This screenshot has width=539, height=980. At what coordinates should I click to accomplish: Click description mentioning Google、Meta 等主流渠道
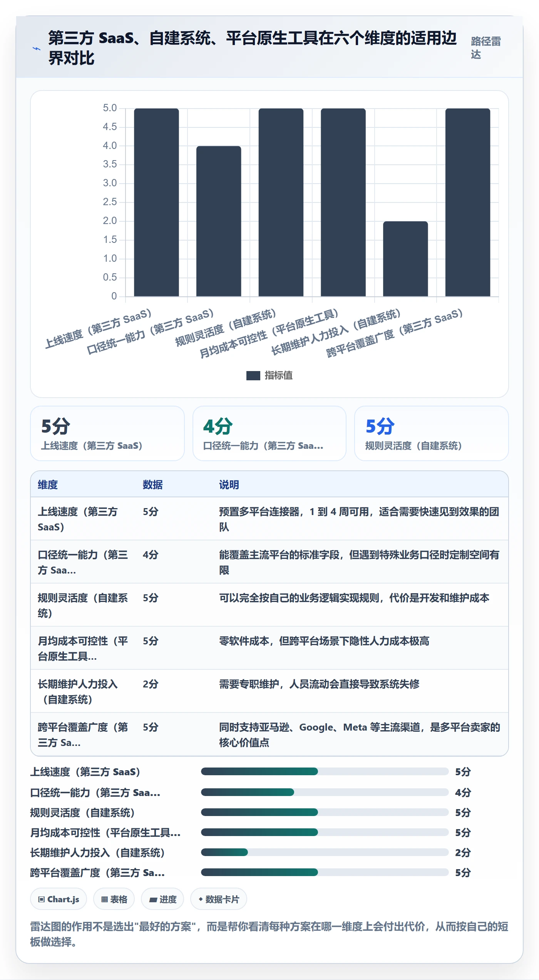coord(360,735)
